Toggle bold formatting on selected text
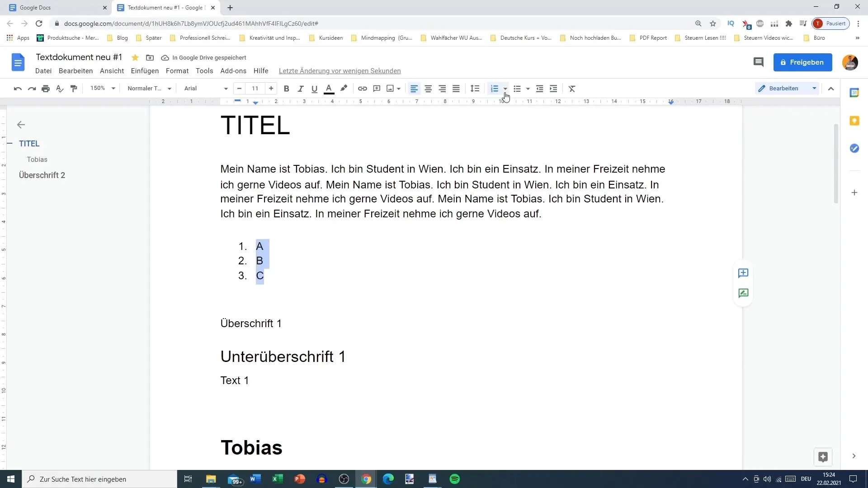Image resolution: width=868 pixels, height=488 pixels. 286,88
